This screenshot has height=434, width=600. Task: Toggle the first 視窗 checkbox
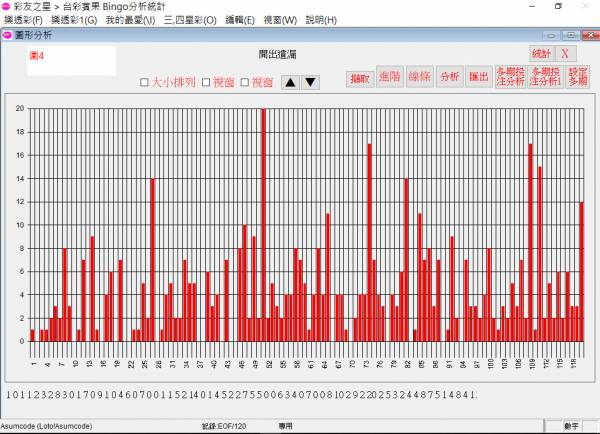click(x=207, y=82)
